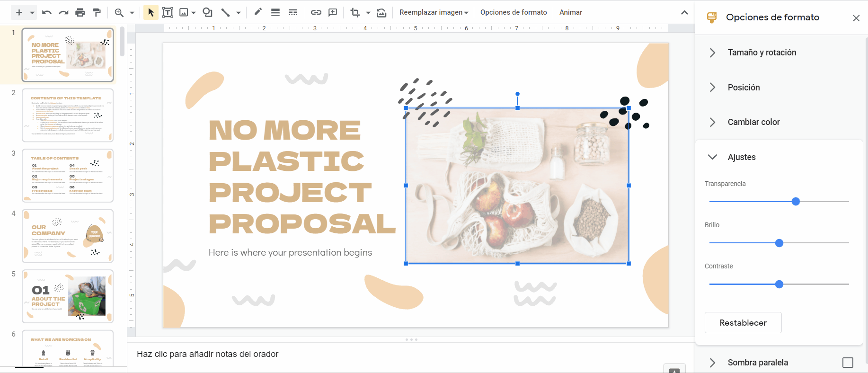Crop the selected image
The width and height of the screenshot is (868, 373).
click(x=355, y=12)
